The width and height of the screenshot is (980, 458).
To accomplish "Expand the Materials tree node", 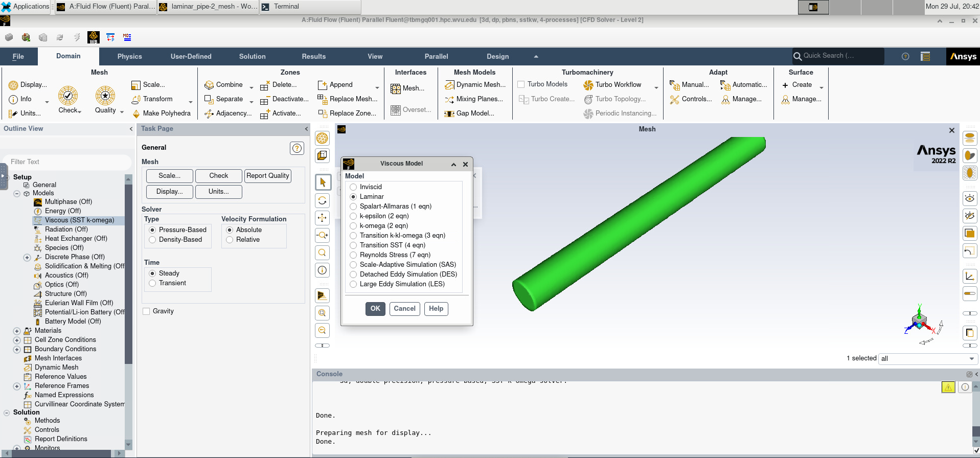I will click(17, 331).
